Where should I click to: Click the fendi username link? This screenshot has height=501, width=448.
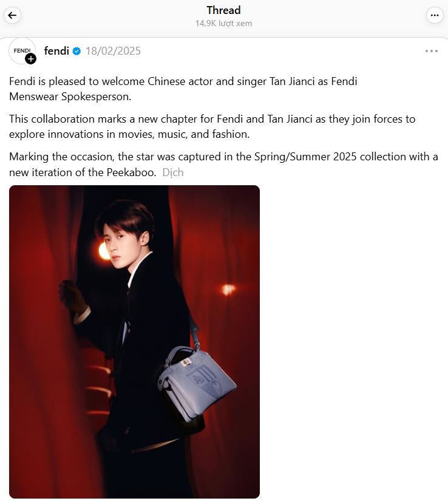(56, 51)
